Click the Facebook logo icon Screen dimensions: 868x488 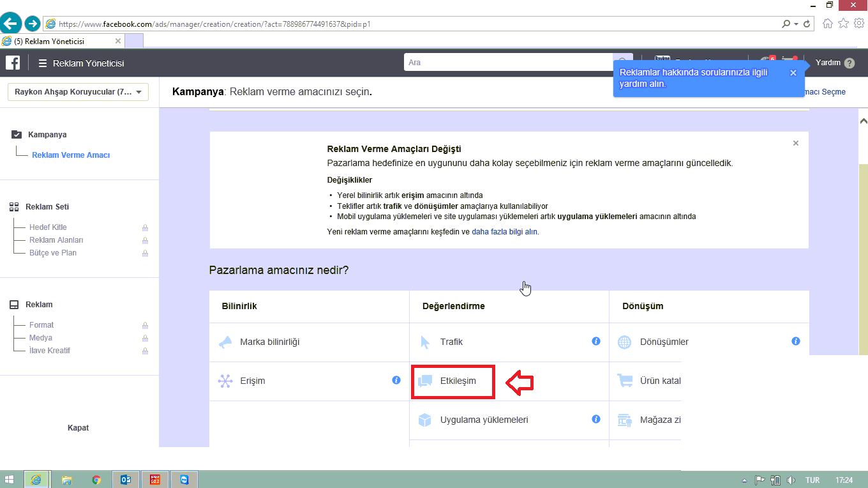(x=13, y=63)
